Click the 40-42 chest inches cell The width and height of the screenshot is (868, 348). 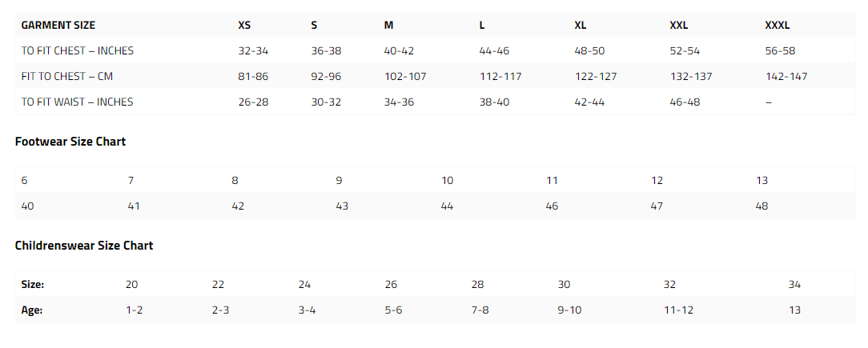pos(399,51)
